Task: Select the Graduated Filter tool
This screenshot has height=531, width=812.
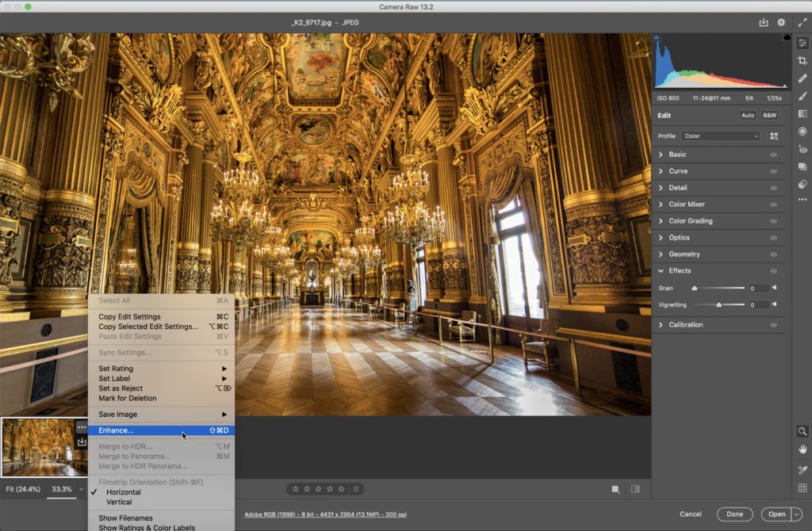Action: 802,113
